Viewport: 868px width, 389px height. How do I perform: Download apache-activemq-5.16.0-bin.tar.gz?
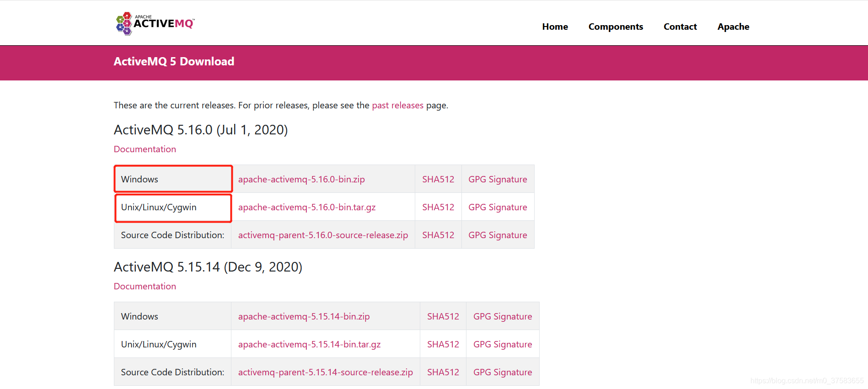pyautogui.click(x=307, y=207)
